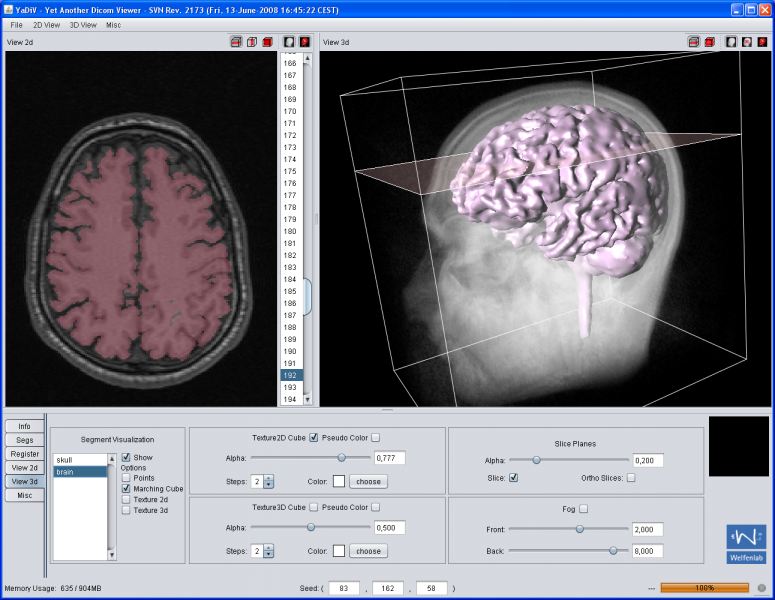Open the 3D View menu

pos(83,24)
